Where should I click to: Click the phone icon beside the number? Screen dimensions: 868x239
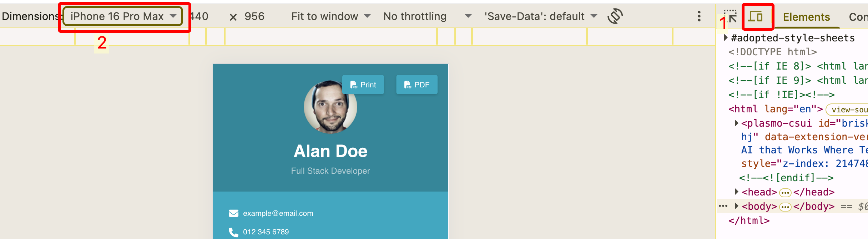[233, 232]
